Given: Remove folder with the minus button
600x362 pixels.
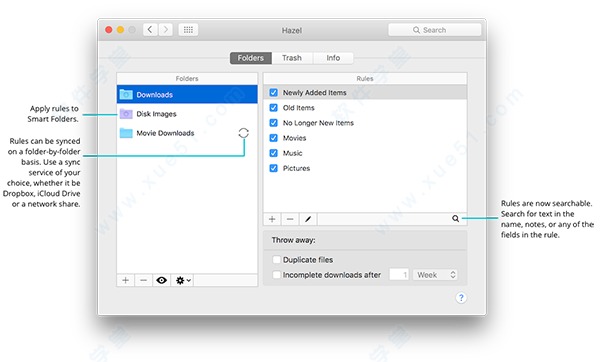Looking at the screenshot, I should point(143,280).
